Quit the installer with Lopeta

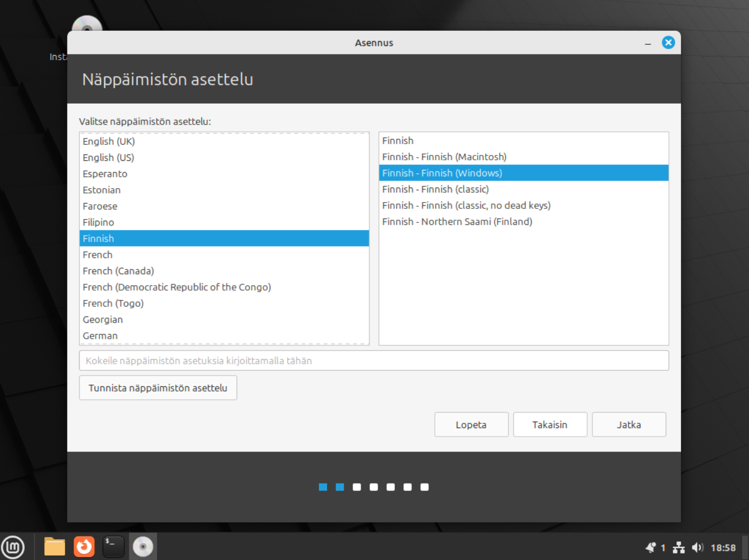pyautogui.click(x=471, y=424)
